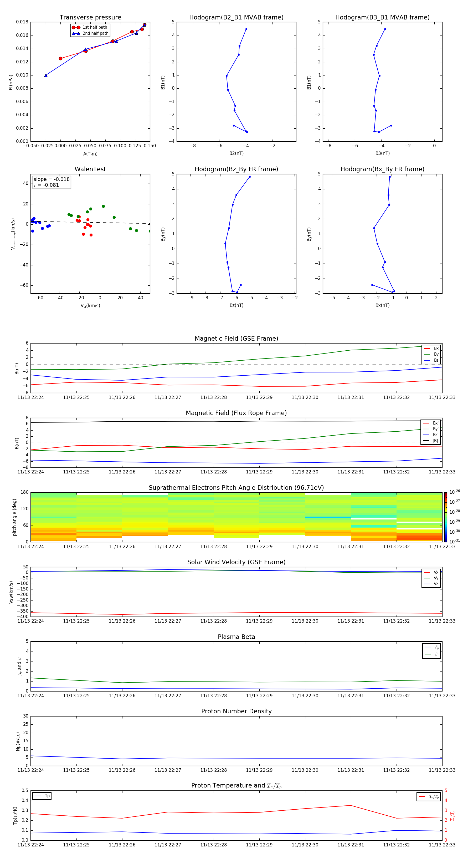Viewport: 473px width, 868px height.
Task: Click the Vy entry in velocity legend
Action: 431,578
